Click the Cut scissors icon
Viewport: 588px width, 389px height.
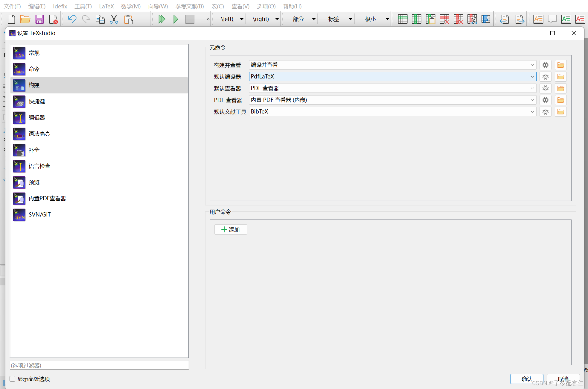114,19
